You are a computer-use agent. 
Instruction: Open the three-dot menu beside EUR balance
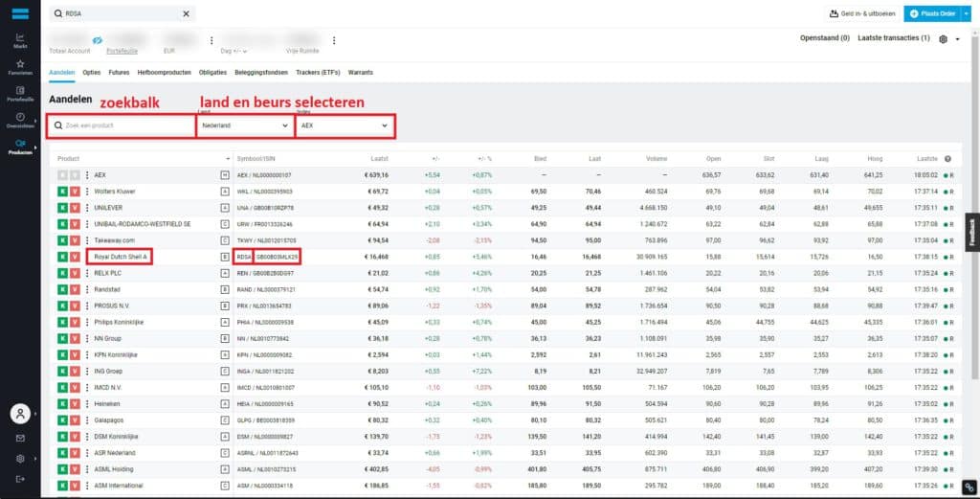pos(212,40)
